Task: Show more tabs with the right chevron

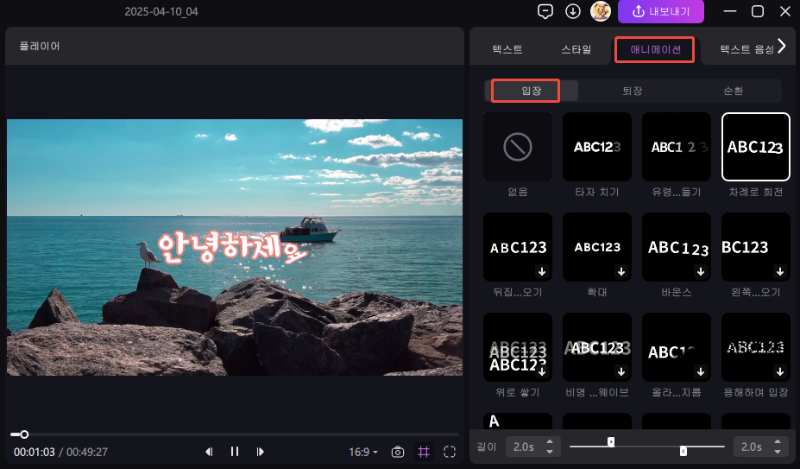Action: (782, 46)
